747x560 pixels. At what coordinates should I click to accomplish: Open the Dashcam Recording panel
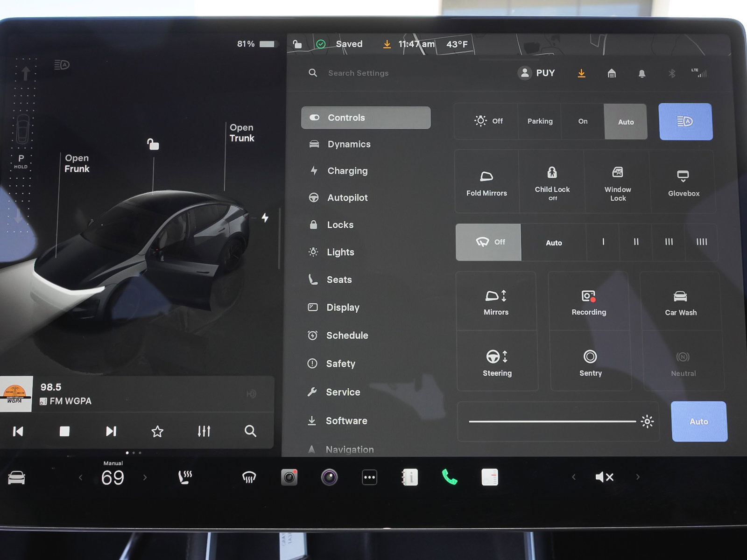click(x=589, y=301)
